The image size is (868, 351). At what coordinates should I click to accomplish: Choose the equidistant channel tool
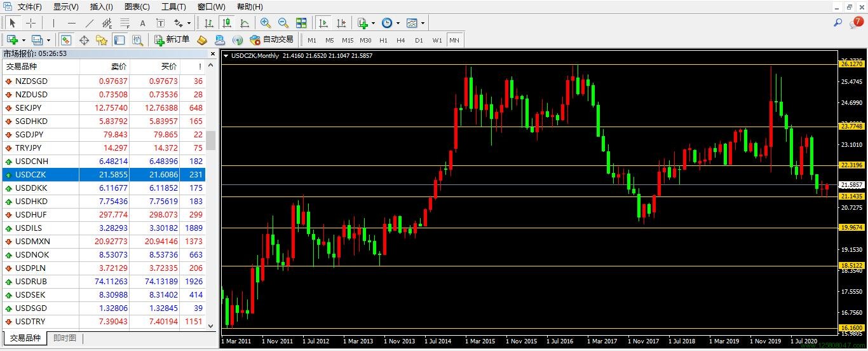[x=107, y=23]
